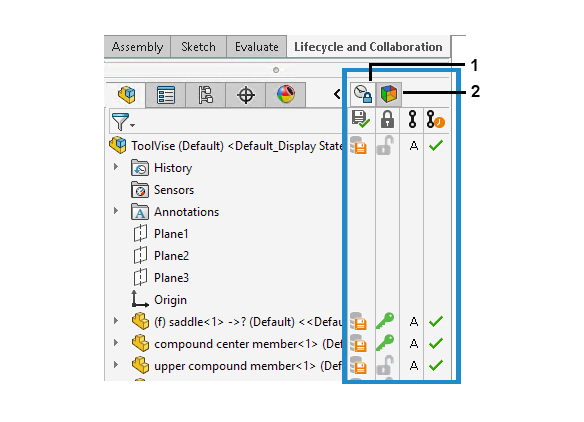The height and width of the screenshot is (422, 584).
Task: Click the save status column header icon
Action: coord(361,119)
